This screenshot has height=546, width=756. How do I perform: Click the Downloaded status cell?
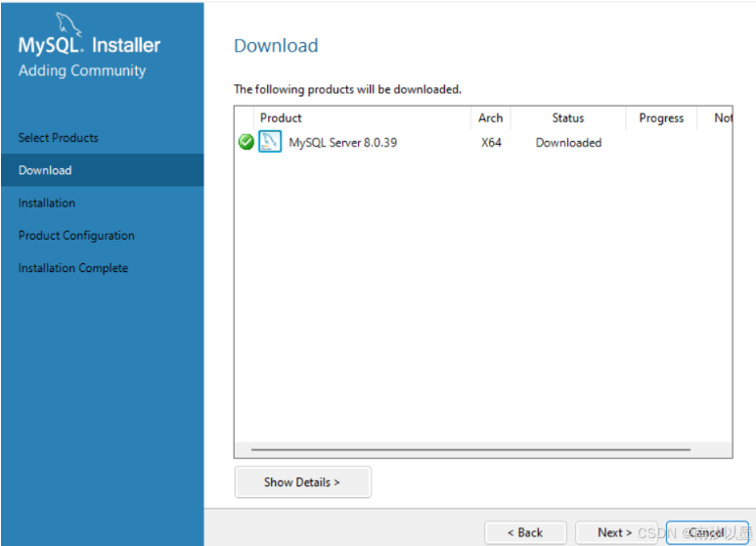[x=568, y=143]
